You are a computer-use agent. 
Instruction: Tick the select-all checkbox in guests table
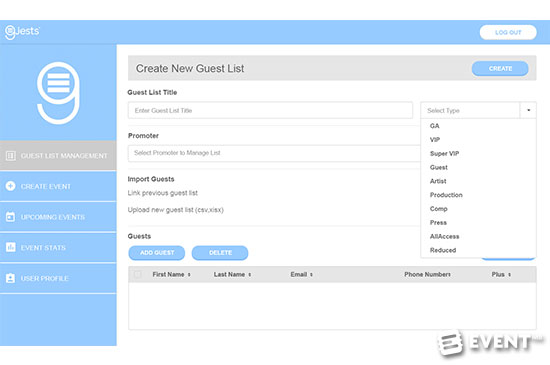click(x=138, y=274)
